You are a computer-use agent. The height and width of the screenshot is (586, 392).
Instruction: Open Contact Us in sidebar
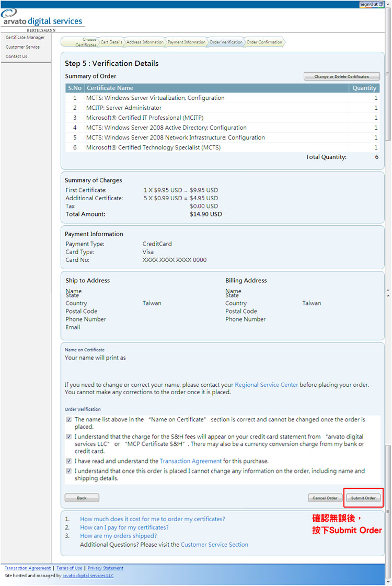click(16, 56)
